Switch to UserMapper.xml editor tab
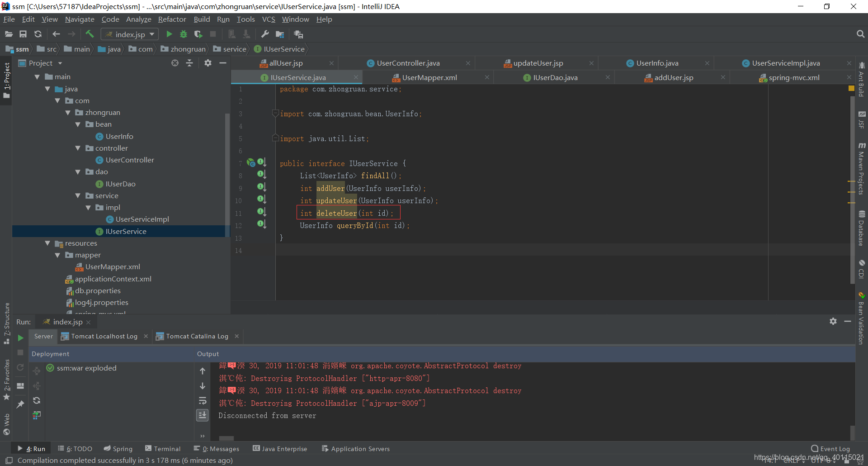Image resolution: width=868 pixels, height=466 pixels. 429,78
